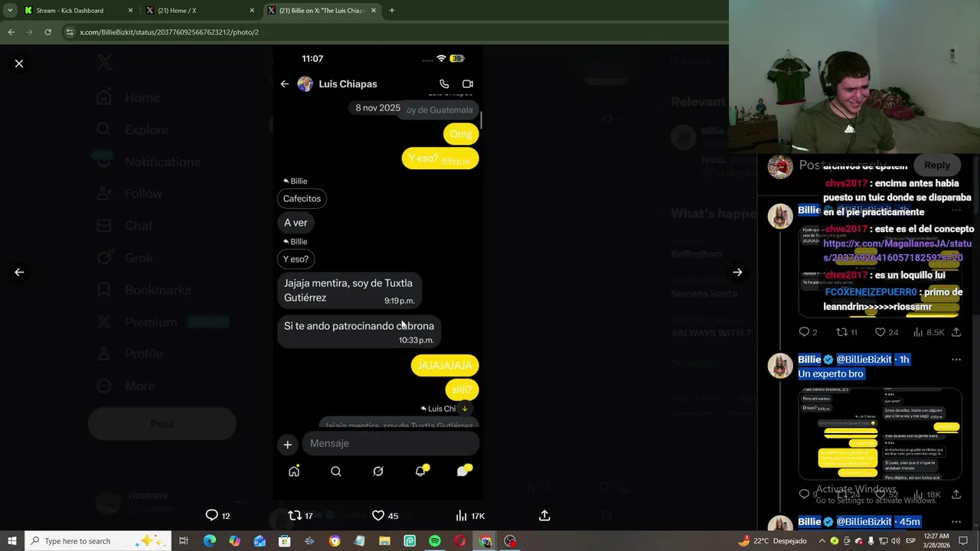Expand the tab search dropdown
The height and width of the screenshot is (551, 980).
pyautogui.click(x=9, y=11)
